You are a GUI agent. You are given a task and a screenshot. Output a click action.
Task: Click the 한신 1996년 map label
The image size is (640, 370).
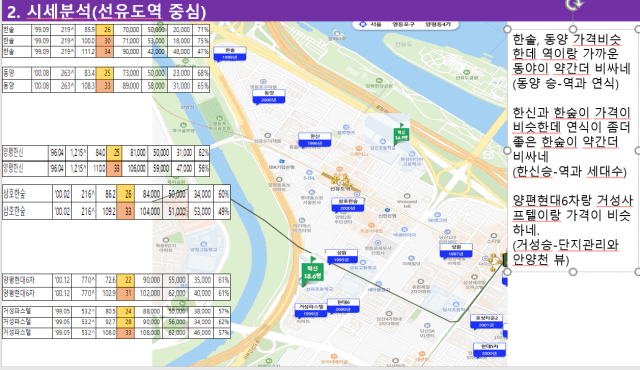coord(314,140)
